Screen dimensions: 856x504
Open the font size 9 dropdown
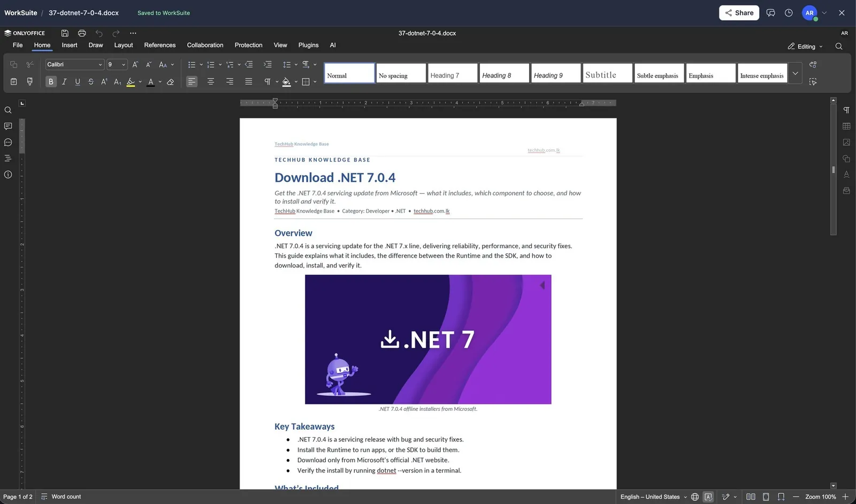click(x=124, y=65)
